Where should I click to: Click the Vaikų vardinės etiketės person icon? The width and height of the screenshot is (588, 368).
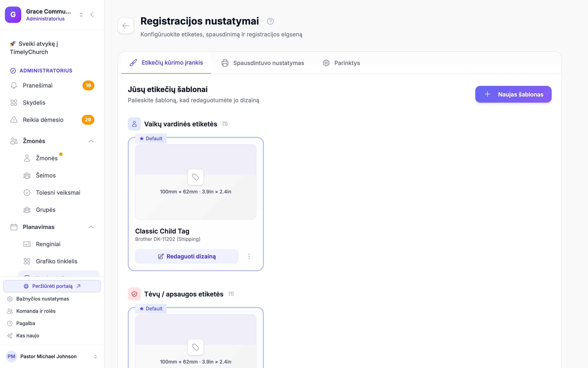134,124
